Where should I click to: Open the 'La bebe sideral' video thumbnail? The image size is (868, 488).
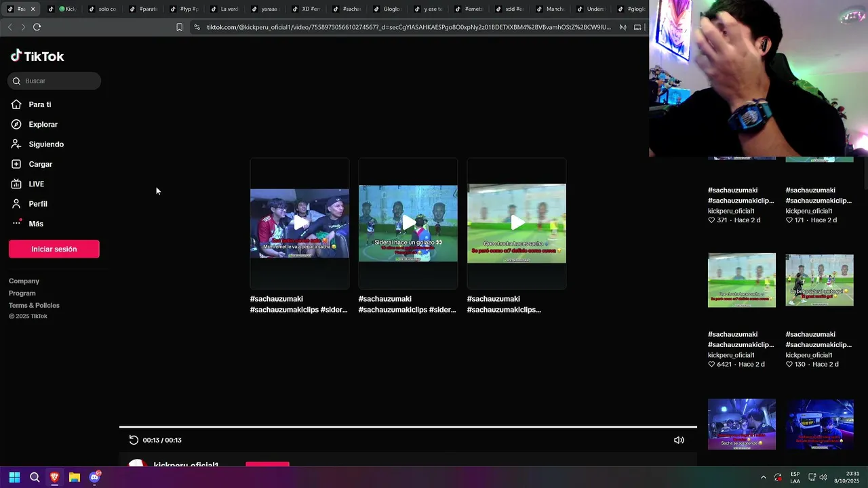click(819, 280)
